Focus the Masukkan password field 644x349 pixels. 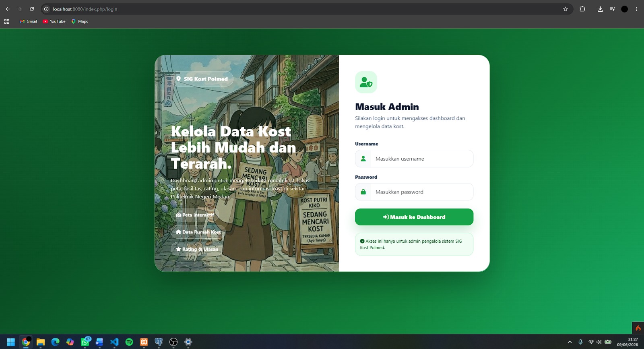coord(414,192)
